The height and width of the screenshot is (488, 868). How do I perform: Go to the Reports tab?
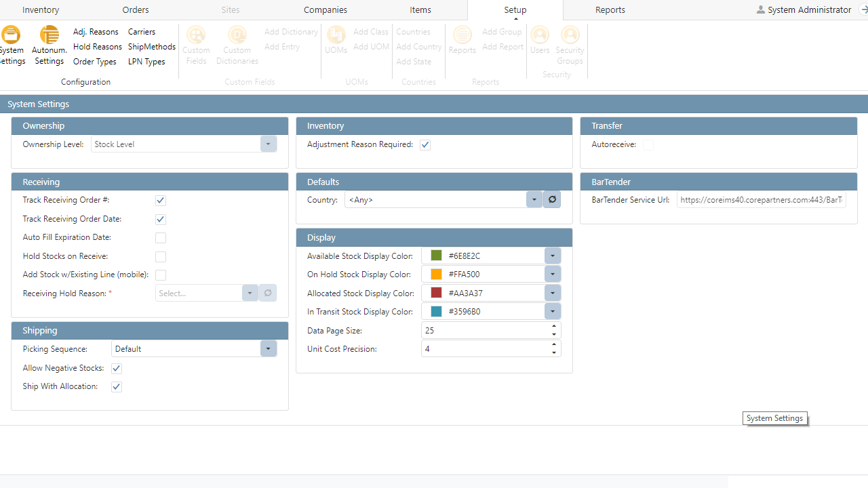(x=610, y=10)
